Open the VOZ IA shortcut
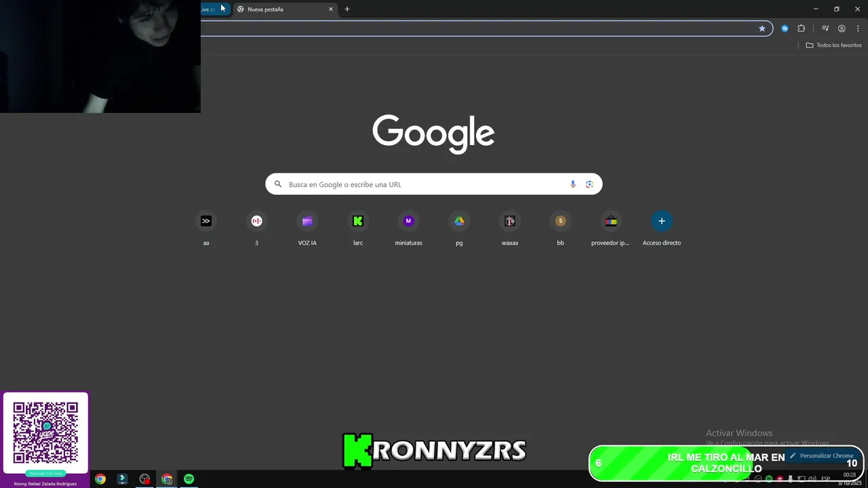Image resolution: width=868 pixels, height=488 pixels. pos(307,228)
